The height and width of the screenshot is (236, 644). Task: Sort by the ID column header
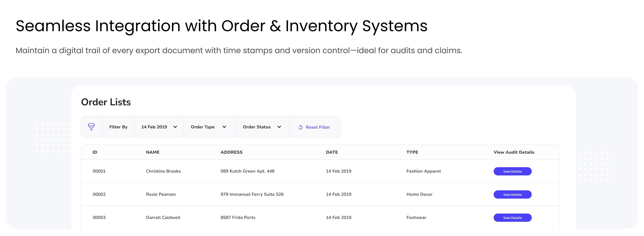pos(95,152)
